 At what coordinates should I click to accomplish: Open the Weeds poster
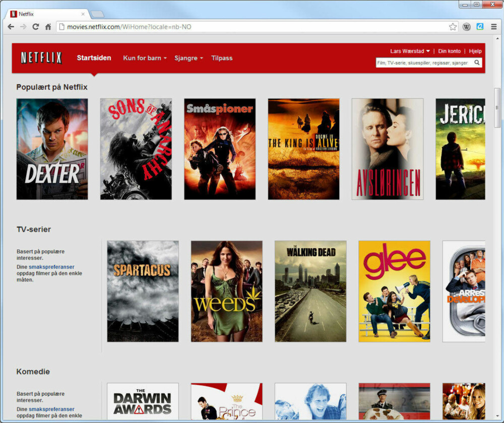227,291
